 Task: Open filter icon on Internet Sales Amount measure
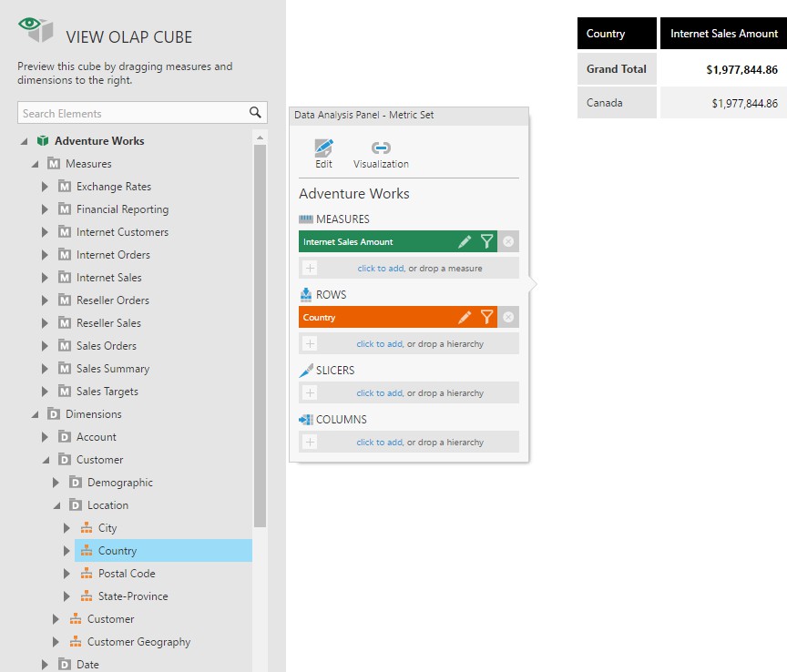coord(487,242)
